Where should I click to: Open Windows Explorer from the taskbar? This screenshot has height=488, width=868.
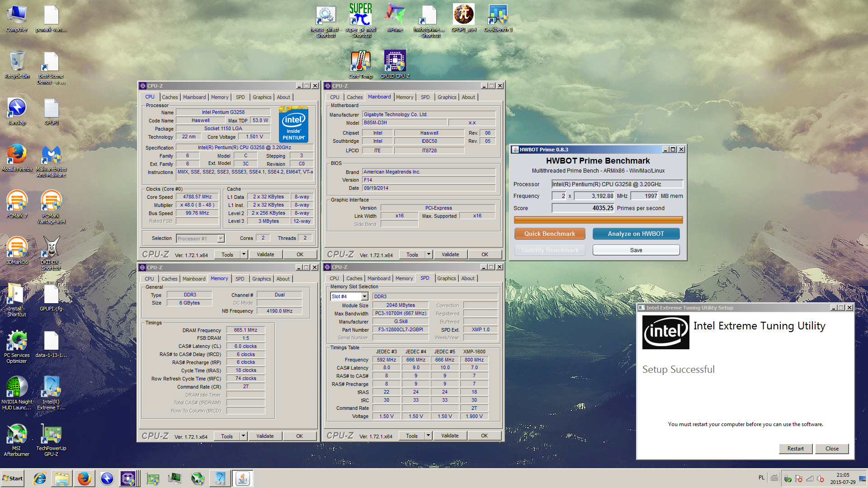pyautogui.click(x=62, y=478)
